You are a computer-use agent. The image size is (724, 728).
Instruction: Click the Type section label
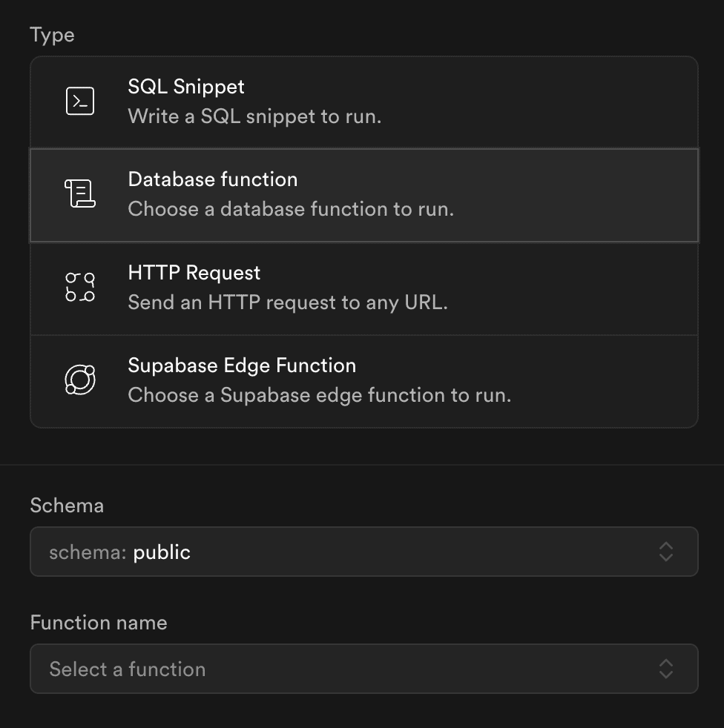52,36
